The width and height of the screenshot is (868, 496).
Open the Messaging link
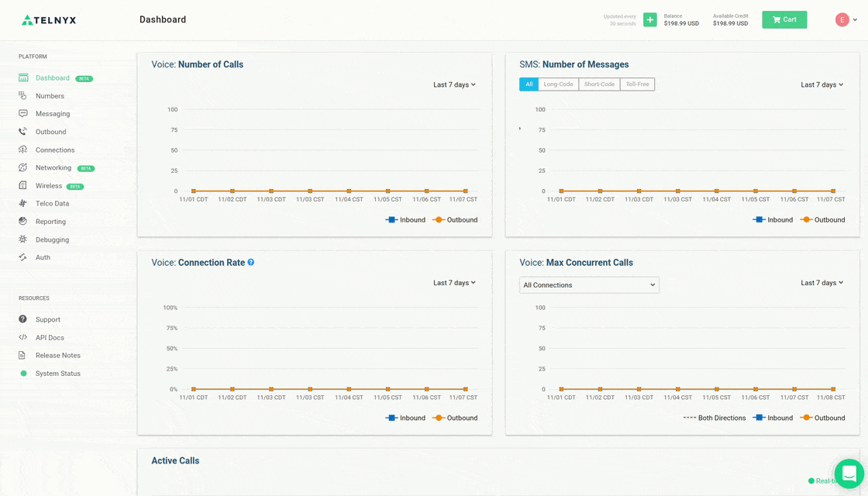(53, 113)
